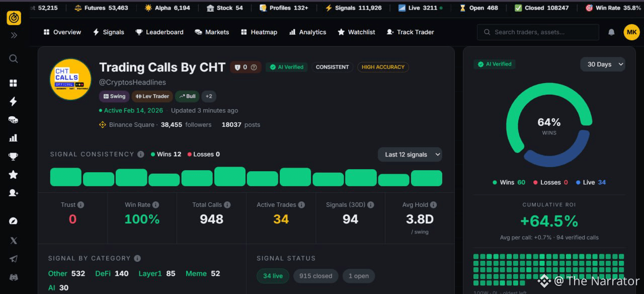Screen dimensions: 644x294
Task: Click the CONSISTENT badge
Action: pos(333,67)
